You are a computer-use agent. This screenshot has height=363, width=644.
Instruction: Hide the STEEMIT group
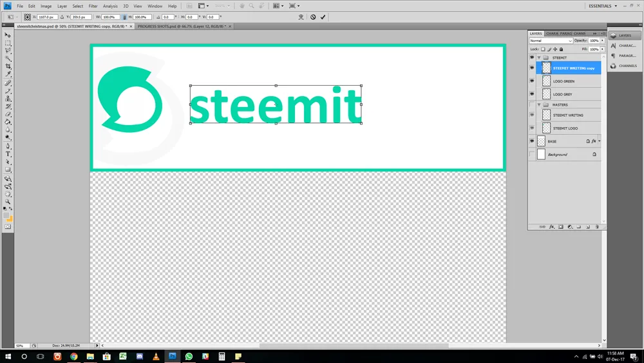532,57
